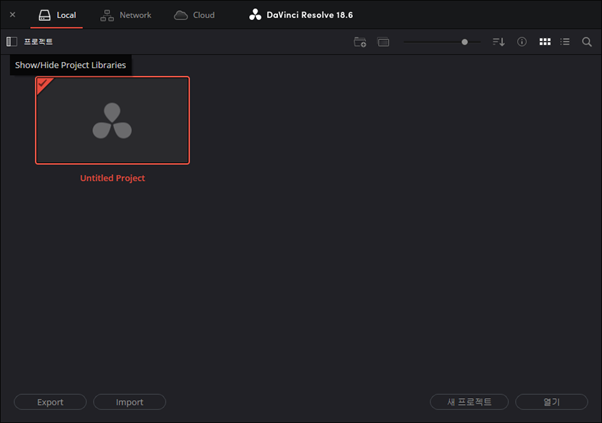The image size is (602, 423).
Task: Click the folder-up icon beside New Folder
Action: (383, 42)
